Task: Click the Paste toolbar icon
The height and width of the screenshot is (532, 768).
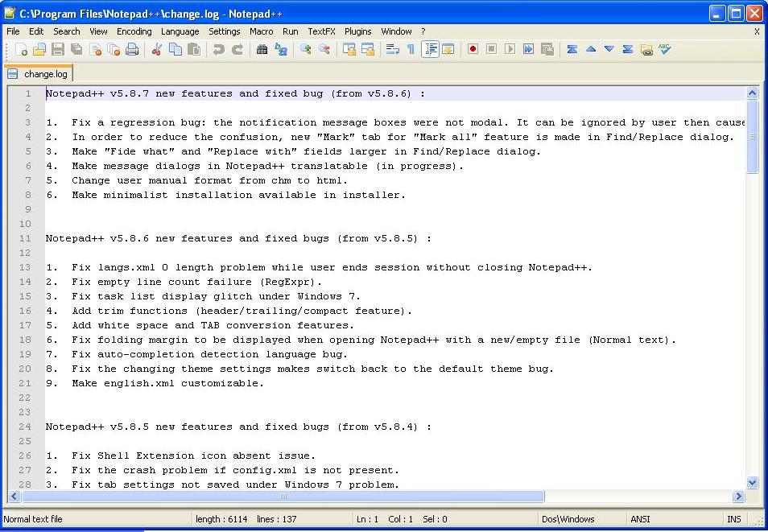Action: (x=192, y=49)
